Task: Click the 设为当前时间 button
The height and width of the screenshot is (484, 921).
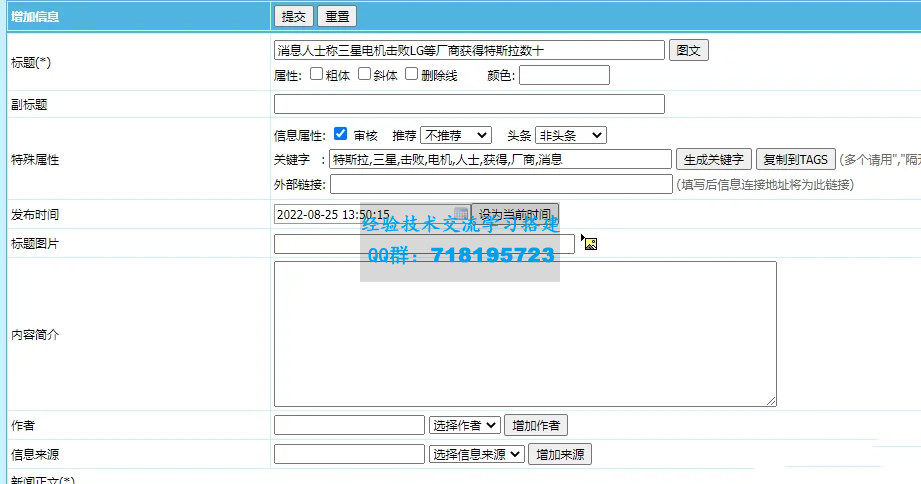Action: tap(515, 214)
